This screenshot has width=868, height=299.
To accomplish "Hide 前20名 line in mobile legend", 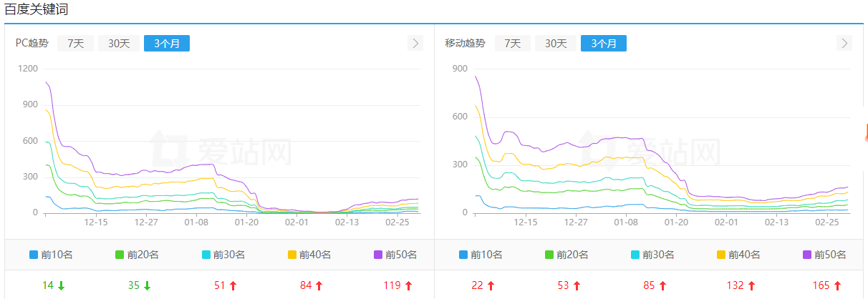I will (x=566, y=255).
